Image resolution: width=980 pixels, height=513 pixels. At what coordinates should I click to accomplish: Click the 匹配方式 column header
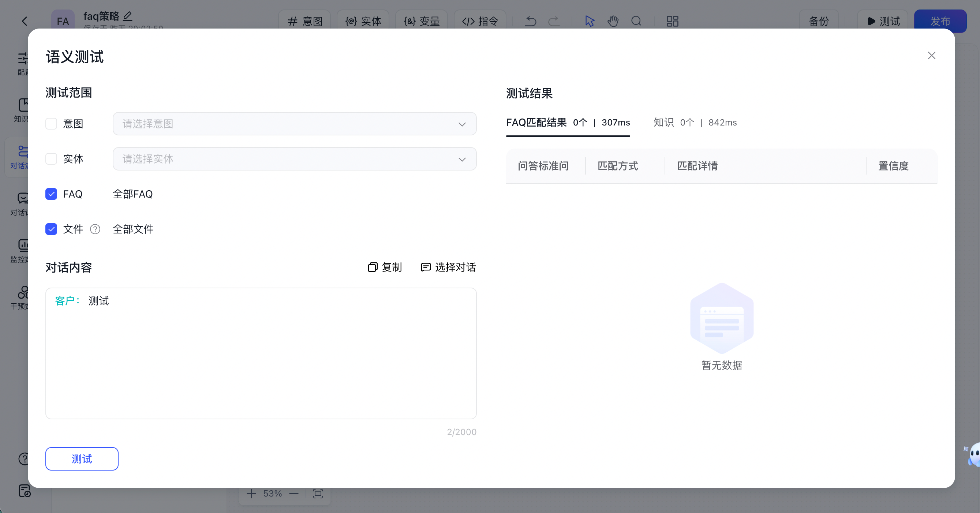[x=618, y=166]
